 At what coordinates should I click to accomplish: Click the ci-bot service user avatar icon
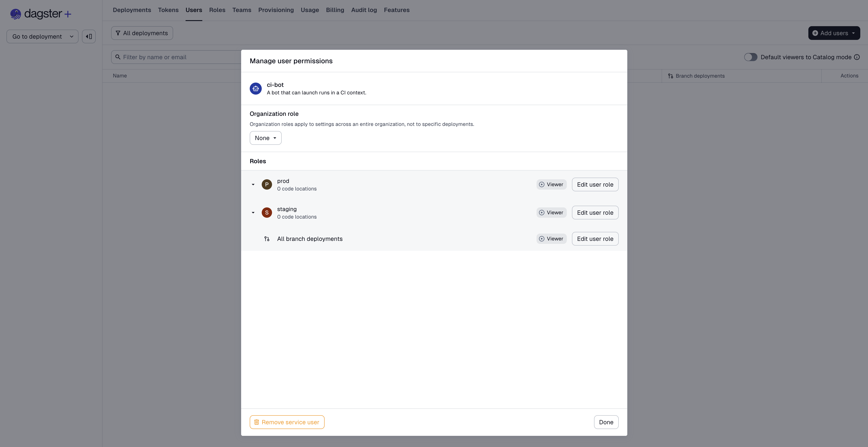(x=256, y=88)
